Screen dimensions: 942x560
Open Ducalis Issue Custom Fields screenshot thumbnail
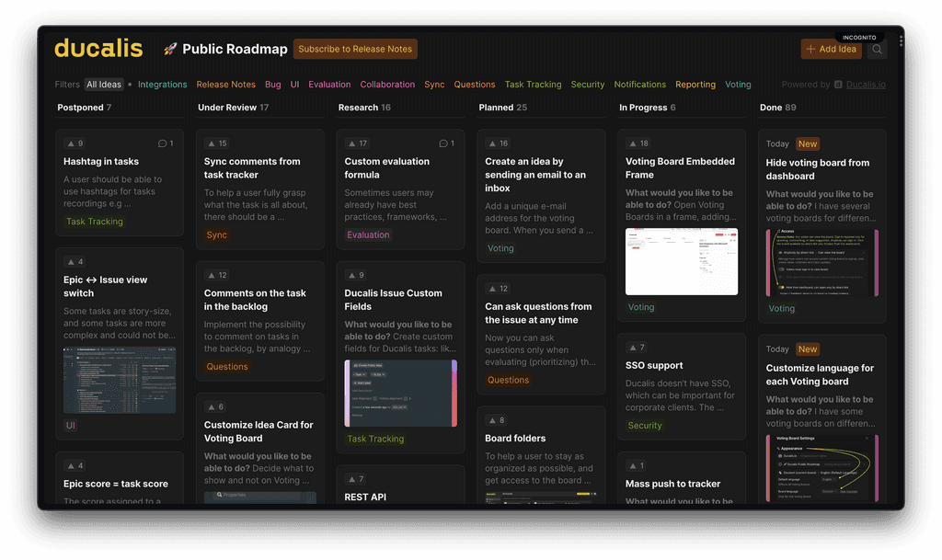point(401,394)
